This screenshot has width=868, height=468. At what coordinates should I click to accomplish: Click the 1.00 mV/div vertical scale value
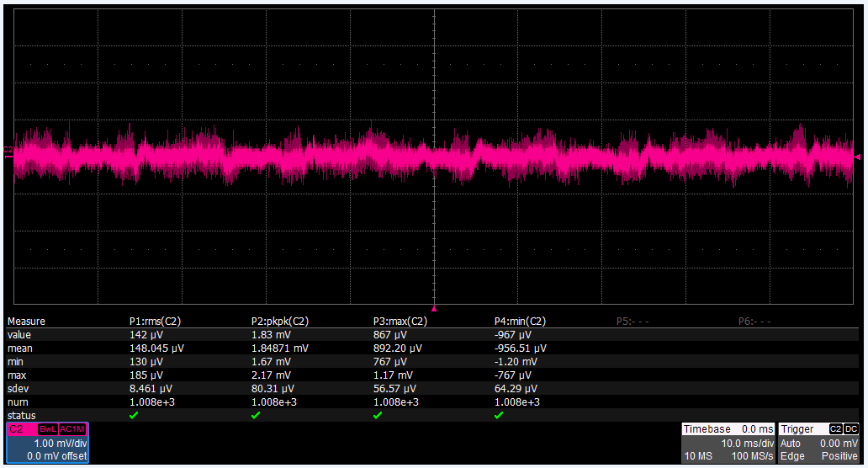click(x=61, y=443)
